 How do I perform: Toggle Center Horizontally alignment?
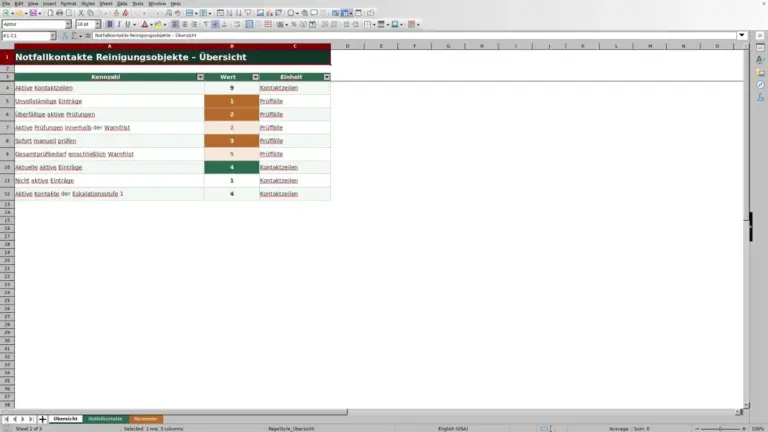click(x=185, y=24)
